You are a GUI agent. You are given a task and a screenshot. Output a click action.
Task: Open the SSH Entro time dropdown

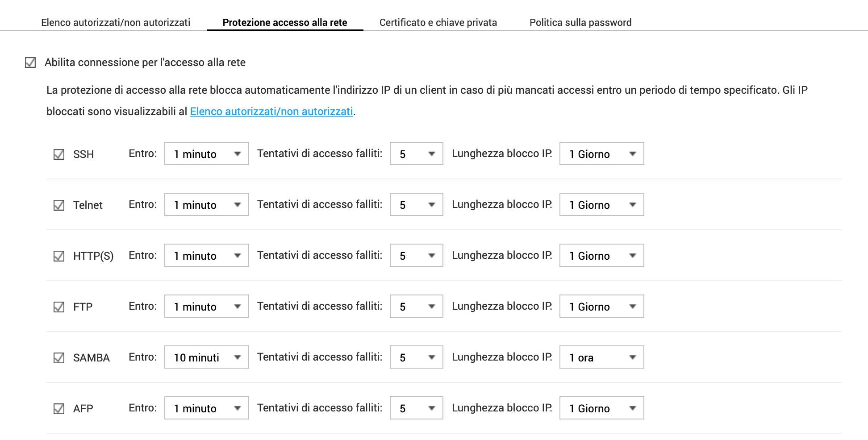tap(207, 154)
